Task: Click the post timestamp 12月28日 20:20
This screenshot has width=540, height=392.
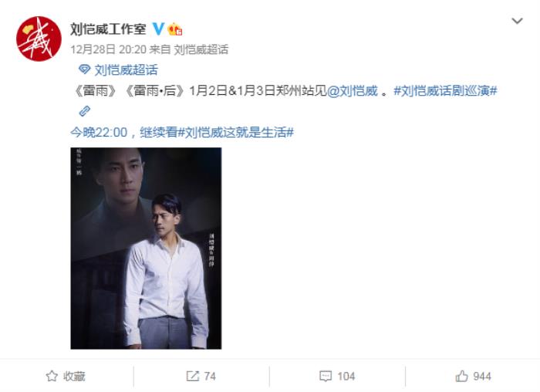Action: 109,49
